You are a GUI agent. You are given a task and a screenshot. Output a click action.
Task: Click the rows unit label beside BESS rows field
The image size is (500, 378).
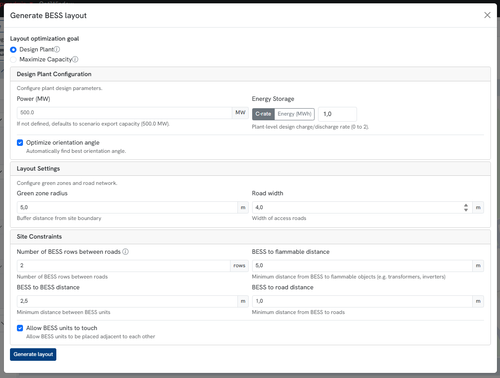tap(239, 266)
